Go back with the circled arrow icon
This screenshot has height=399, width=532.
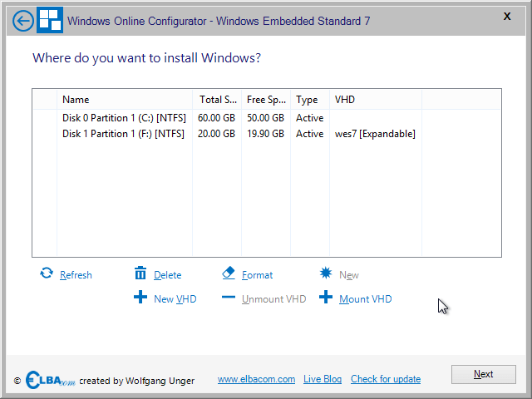coord(23,21)
